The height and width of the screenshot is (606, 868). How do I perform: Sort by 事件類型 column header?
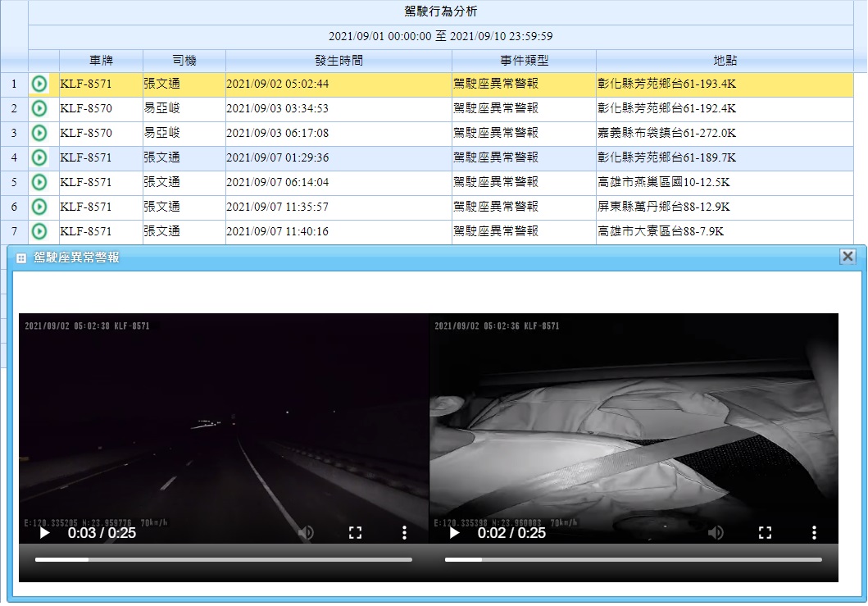(x=525, y=61)
